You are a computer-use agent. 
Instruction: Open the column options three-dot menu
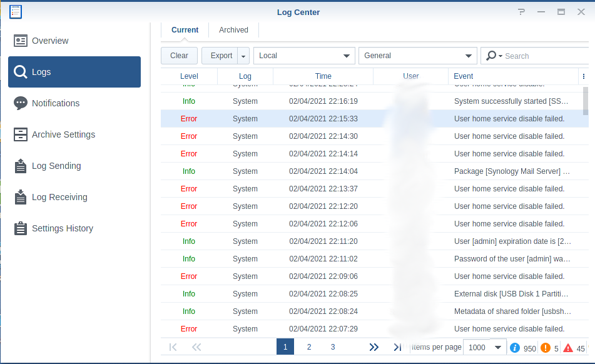click(584, 76)
